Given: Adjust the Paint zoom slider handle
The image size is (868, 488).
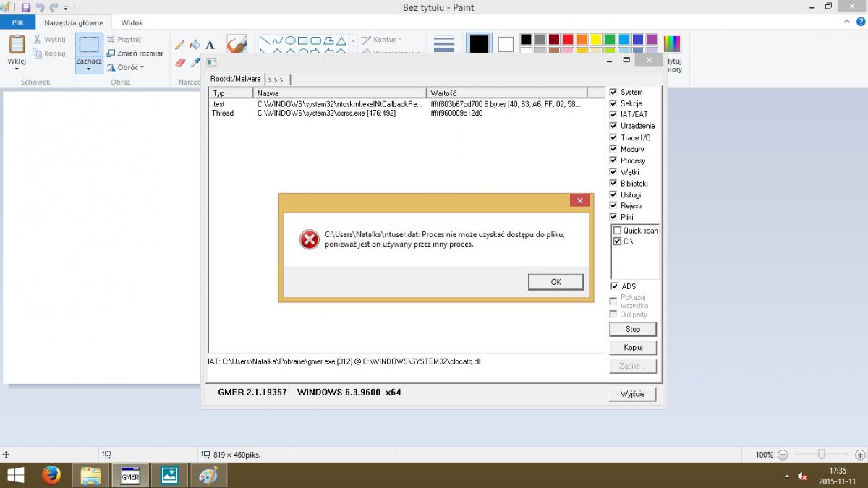Looking at the screenshot, I should click(x=822, y=454).
